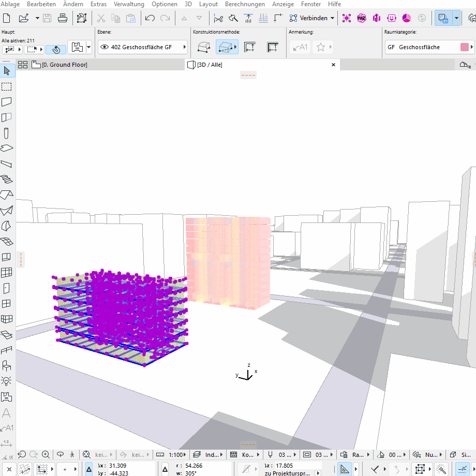Open the Zoom magnifier in bottom navigation bar

tap(46, 454)
